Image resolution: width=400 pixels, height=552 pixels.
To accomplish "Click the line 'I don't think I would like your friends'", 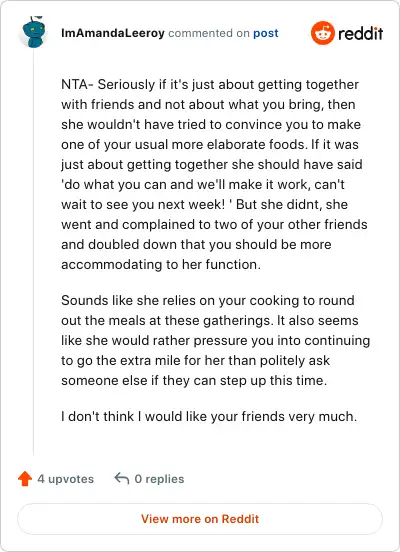I will 209,416.
